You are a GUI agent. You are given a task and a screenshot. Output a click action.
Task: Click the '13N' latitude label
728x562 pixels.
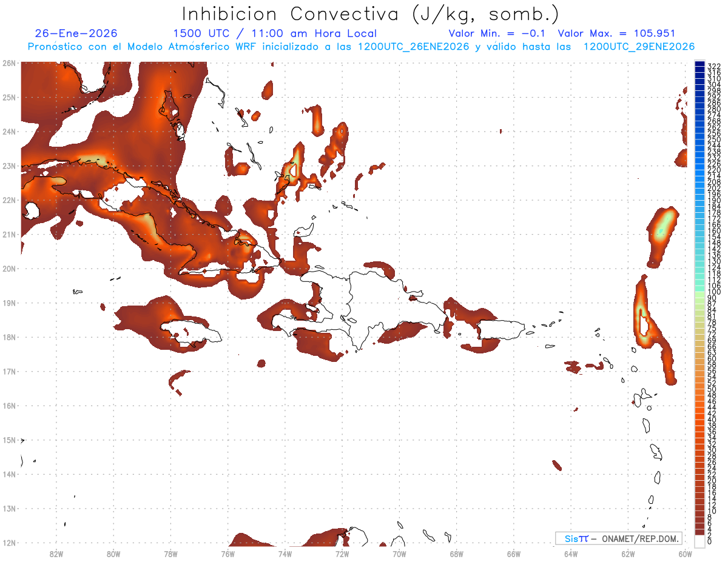[x=8, y=509]
